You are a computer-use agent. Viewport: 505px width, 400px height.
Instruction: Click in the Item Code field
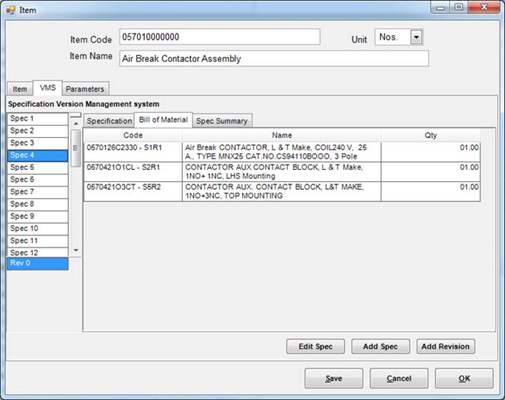pyautogui.click(x=220, y=37)
